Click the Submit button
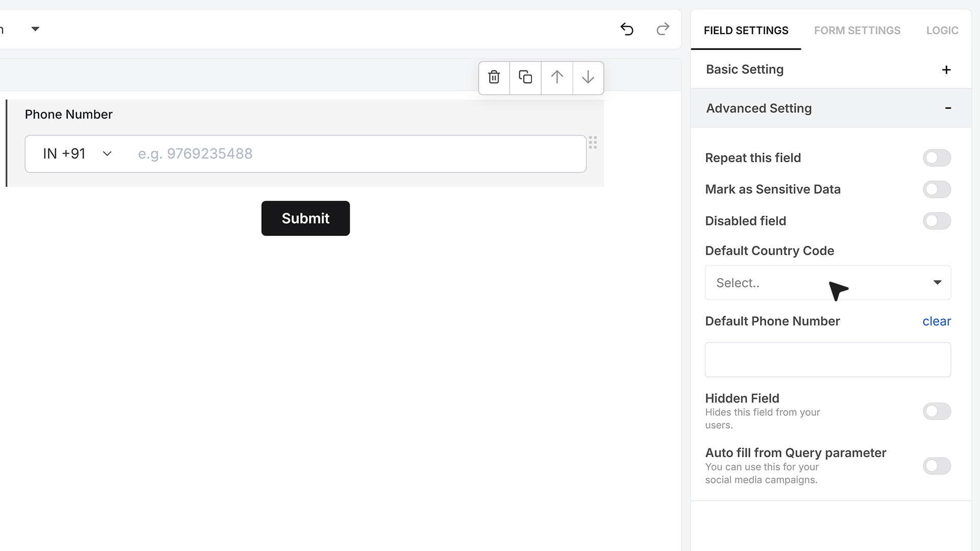Viewport: 980px width, 551px height. coord(305,218)
